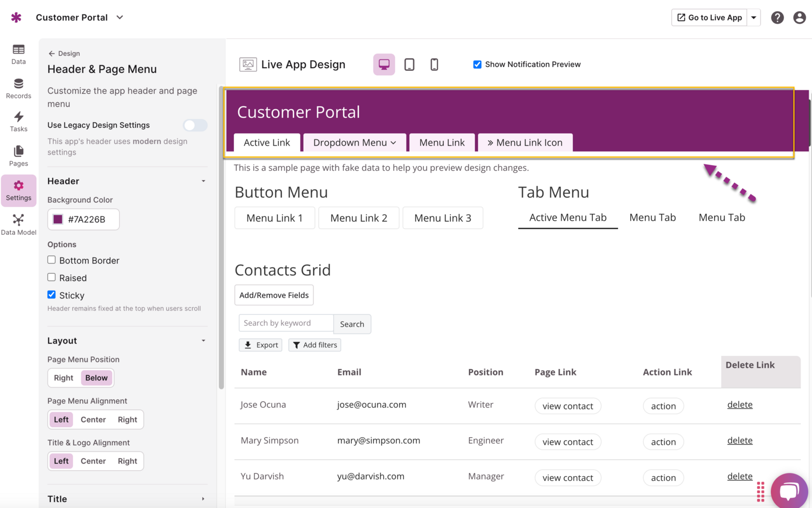Uncheck the Sticky header option
The width and height of the screenshot is (812, 508).
pyautogui.click(x=51, y=295)
